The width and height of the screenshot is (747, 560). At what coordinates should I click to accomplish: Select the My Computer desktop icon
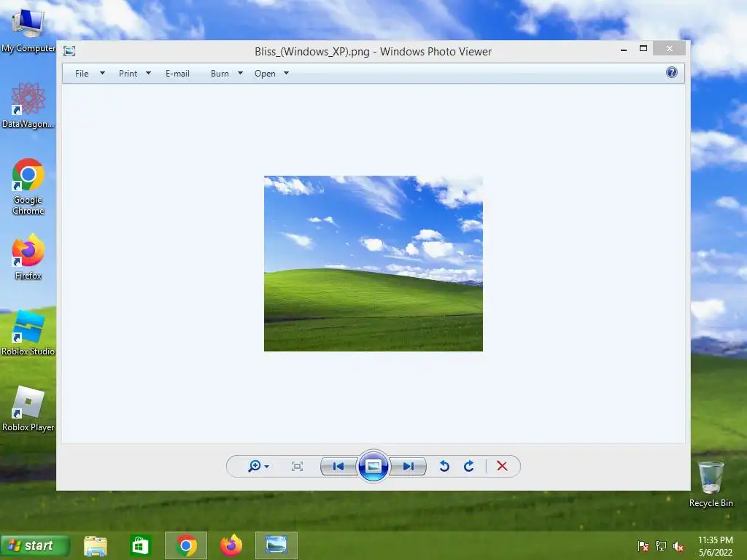(x=28, y=31)
